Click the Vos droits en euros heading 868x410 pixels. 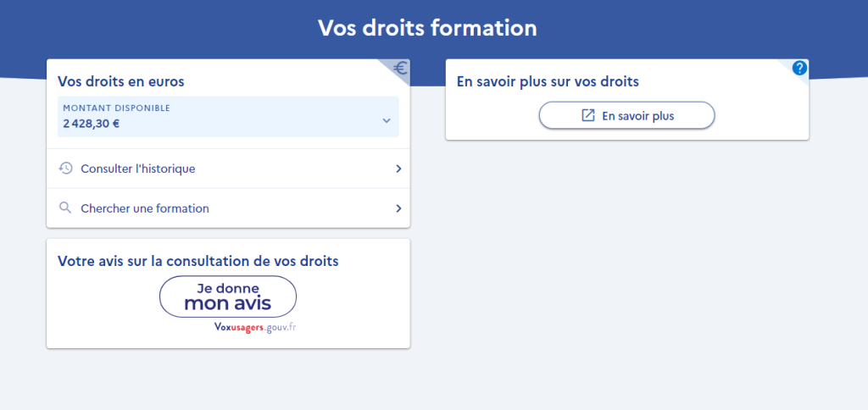[x=120, y=81]
